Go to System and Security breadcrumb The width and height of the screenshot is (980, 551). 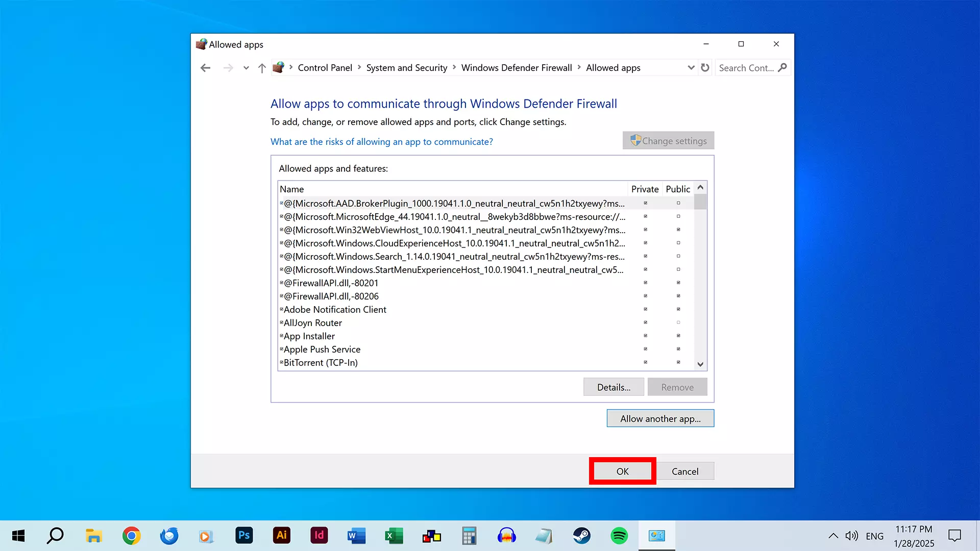coord(406,68)
